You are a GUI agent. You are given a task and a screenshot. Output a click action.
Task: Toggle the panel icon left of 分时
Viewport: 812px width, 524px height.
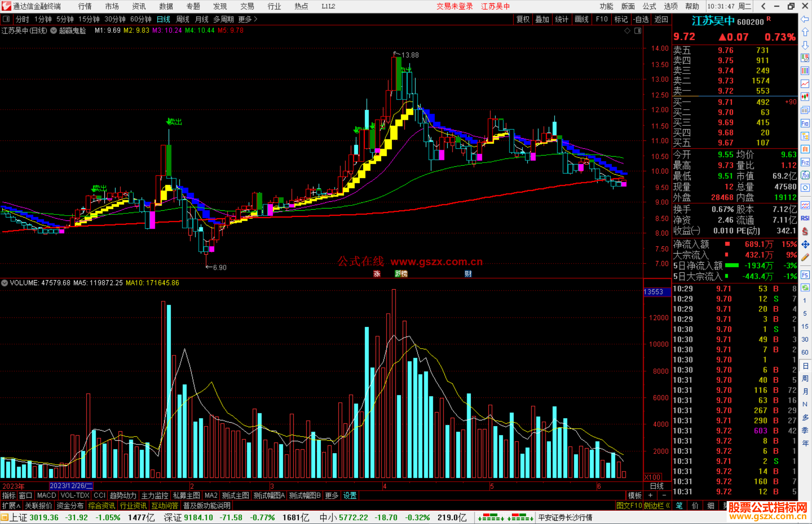tap(6, 19)
